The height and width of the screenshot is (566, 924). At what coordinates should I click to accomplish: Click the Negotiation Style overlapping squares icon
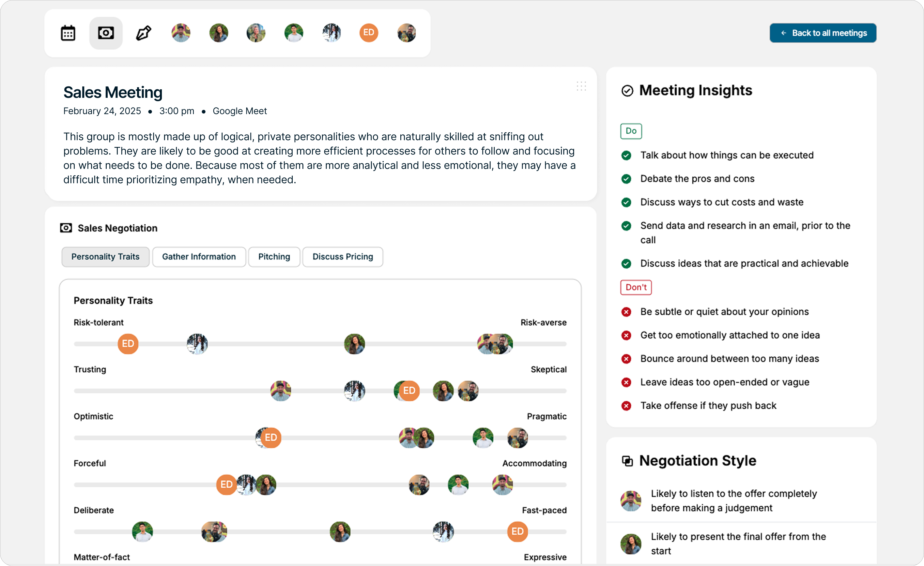click(627, 461)
